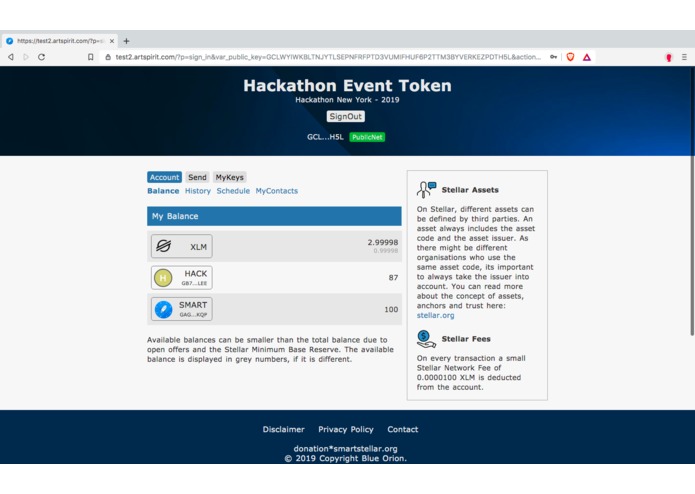Click the Stellar Fees coin-hand icon
The height and width of the screenshot is (494, 695).
pos(426,339)
